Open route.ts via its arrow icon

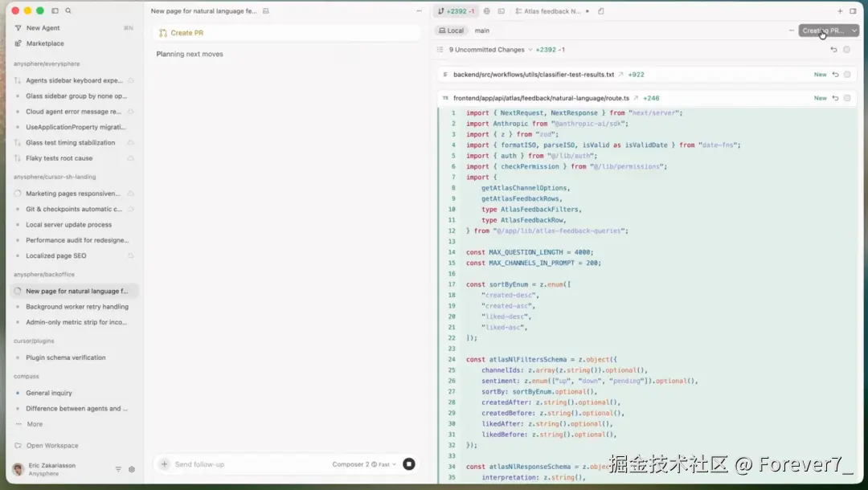(636, 98)
